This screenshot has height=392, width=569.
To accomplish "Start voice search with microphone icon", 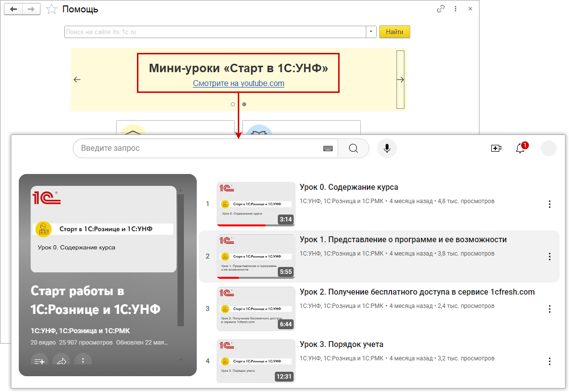I will pyautogui.click(x=387, y=148).
